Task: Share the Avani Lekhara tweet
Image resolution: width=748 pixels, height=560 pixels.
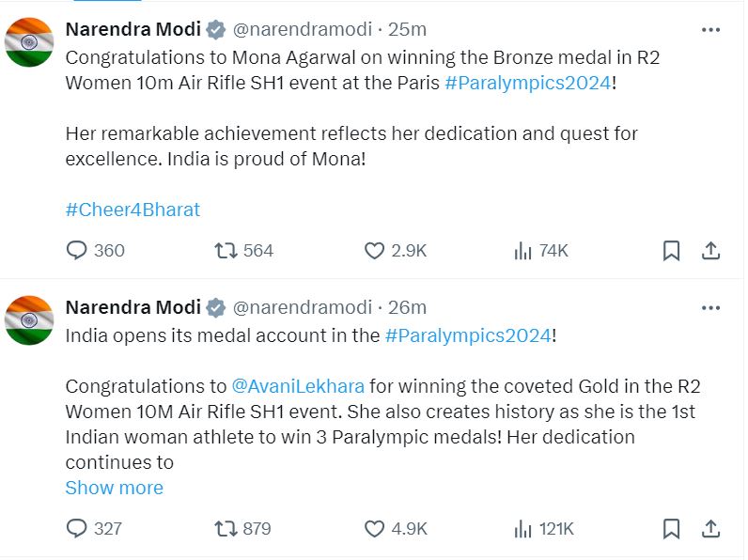Action: click(x=711, y=528)
